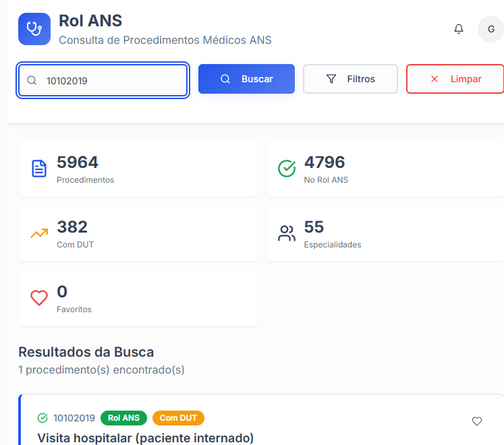Click the Rol ANS page title
Screen dimensions: 504x445
[x=90, y=21]
